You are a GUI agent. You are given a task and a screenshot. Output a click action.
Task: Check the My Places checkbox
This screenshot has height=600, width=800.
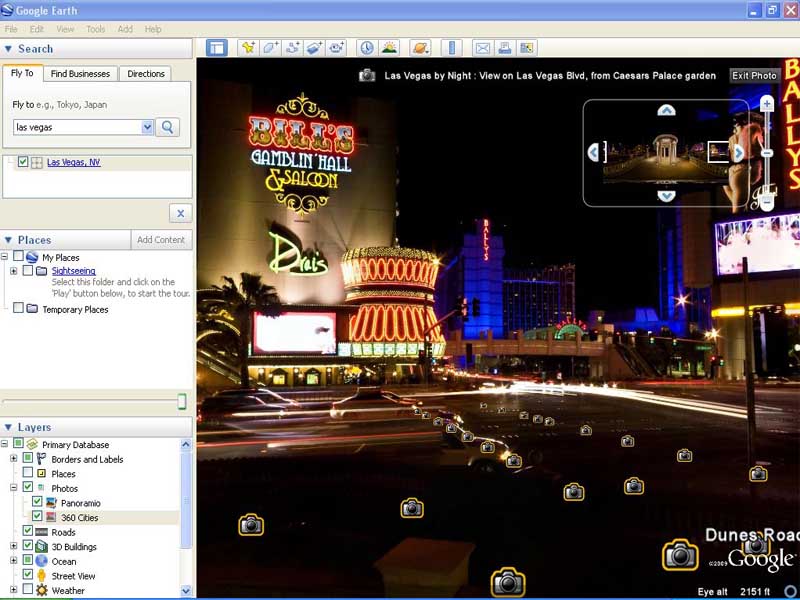tap(18, 255)
